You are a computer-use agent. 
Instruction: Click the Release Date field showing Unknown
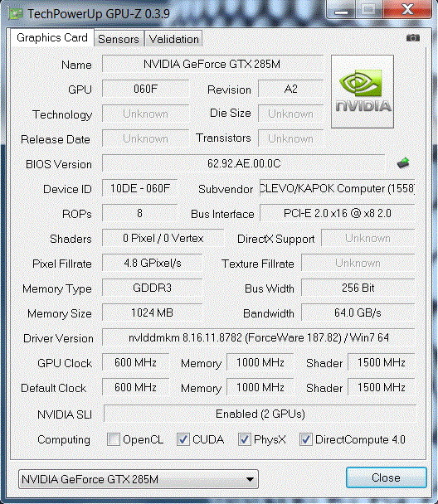click(145, 138)
